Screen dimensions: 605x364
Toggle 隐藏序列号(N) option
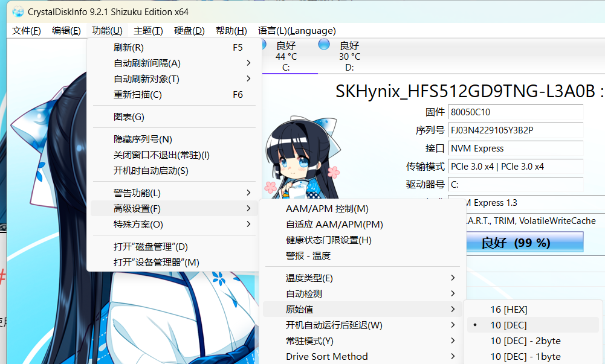click(174, 139)
